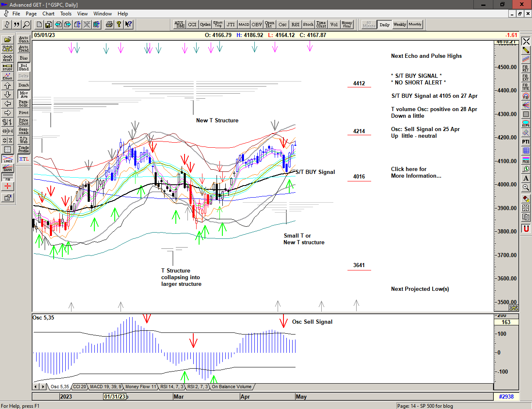
Task: Select the ELIPS ellipse tool
Action: (526, 124)
